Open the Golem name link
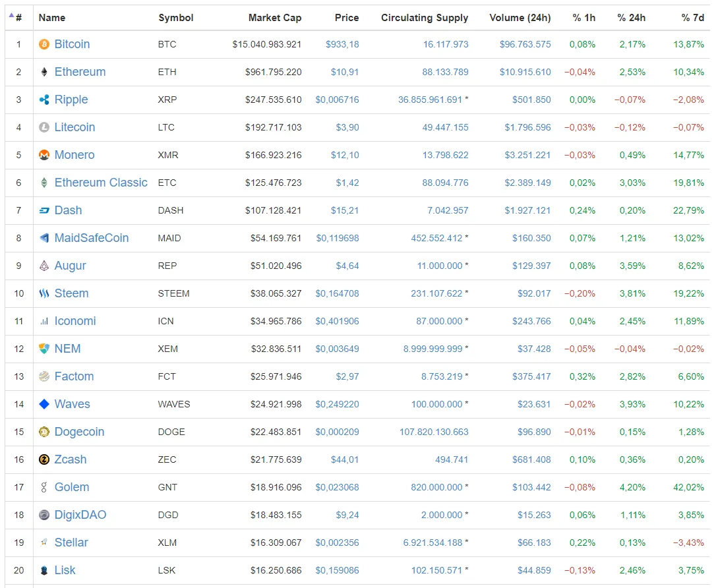 pos(72,487)
